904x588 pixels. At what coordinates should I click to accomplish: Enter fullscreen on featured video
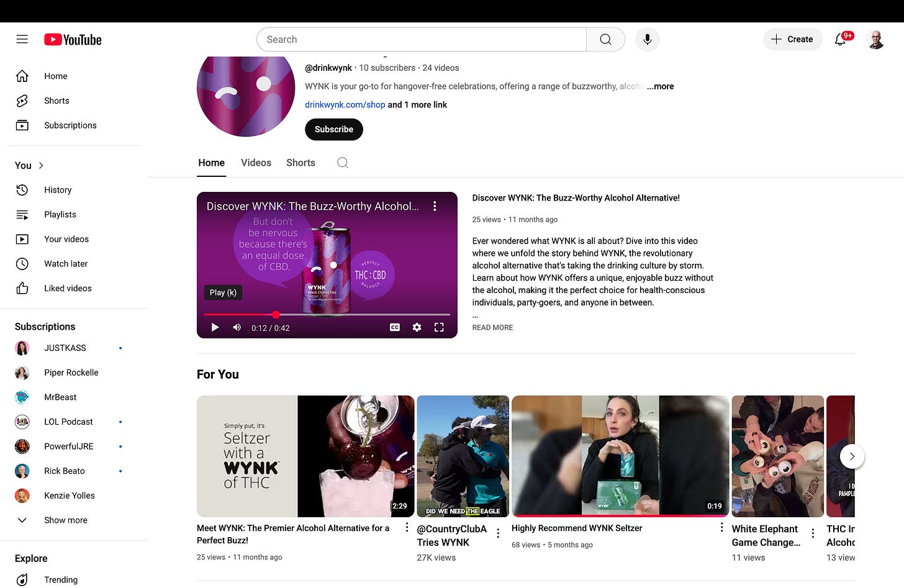pyautogui.click(x=439, y=327)
